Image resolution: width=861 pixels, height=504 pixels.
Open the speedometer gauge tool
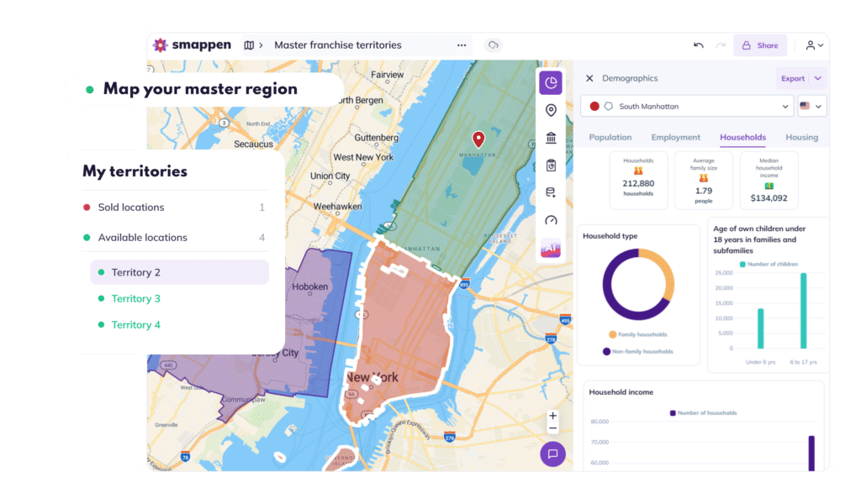point(551,220)
